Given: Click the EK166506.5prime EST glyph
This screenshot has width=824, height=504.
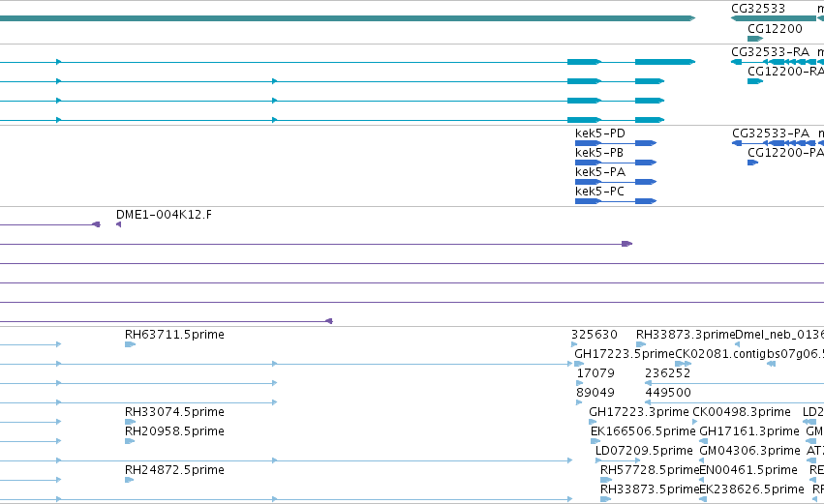Looking at the screenshot, I should pos(595,441).
